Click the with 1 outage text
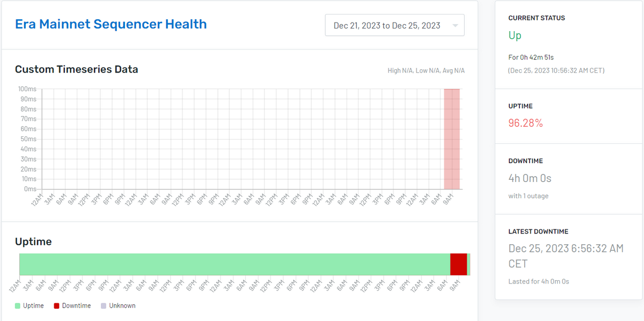 coord(528,196)
